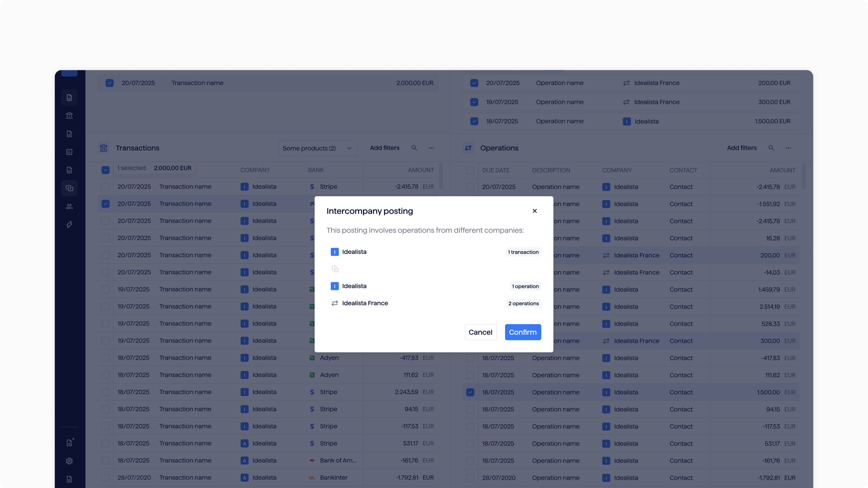This screenshot has width=868, height=488.
Task: Confirm the intercompany posting
Action: tap(523, 332)
